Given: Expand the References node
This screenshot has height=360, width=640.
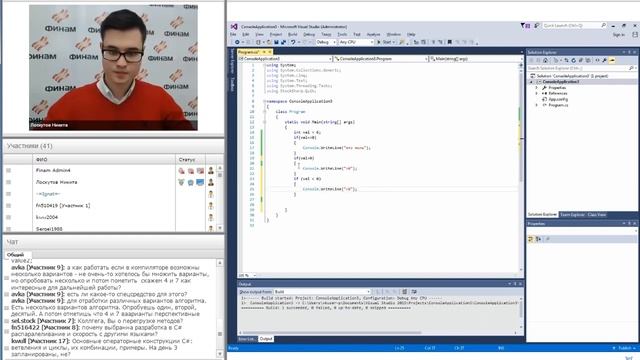Looking at the screenshot, I should [537, 93].
